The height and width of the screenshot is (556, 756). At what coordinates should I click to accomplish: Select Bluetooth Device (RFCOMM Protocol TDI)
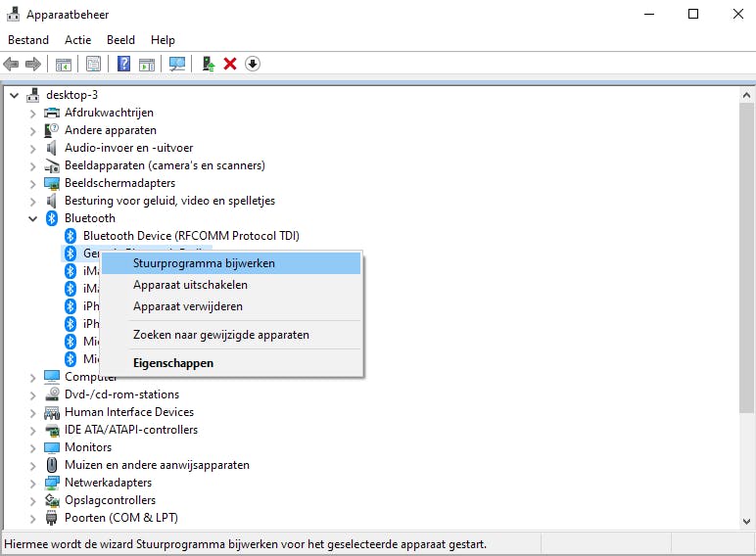click(x=191, y=236)
